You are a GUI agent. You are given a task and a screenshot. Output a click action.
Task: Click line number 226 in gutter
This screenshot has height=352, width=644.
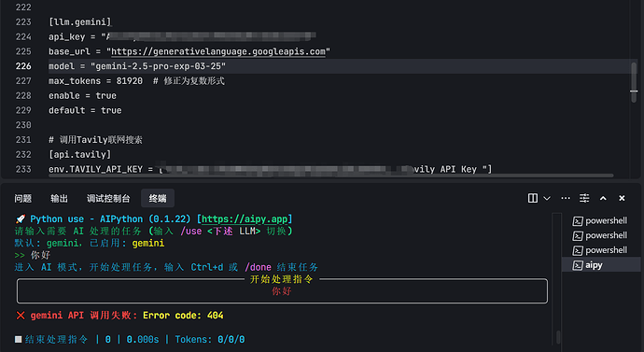pyautogui.click(x=23, y=66)
